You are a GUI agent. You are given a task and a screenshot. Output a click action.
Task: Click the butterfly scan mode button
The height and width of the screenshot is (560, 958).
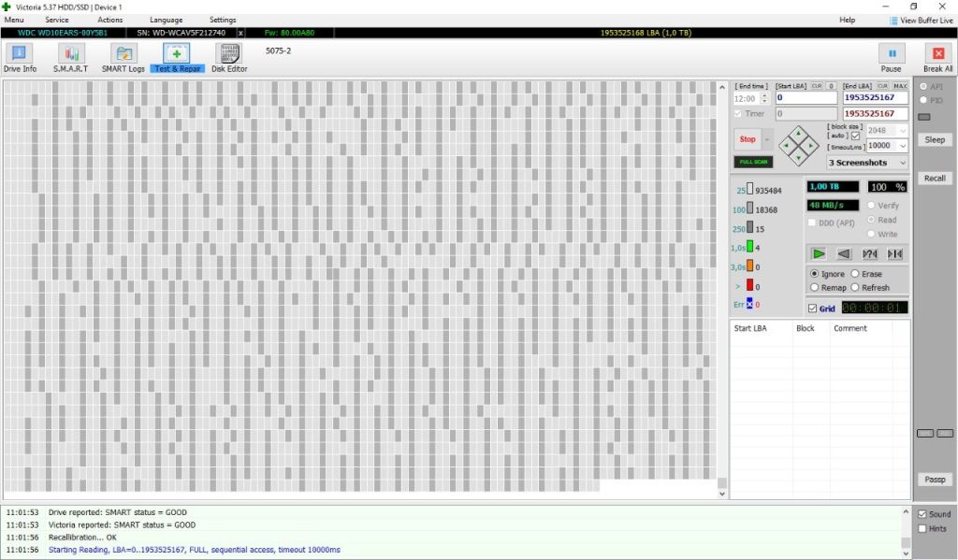click(x=895, y=254)
